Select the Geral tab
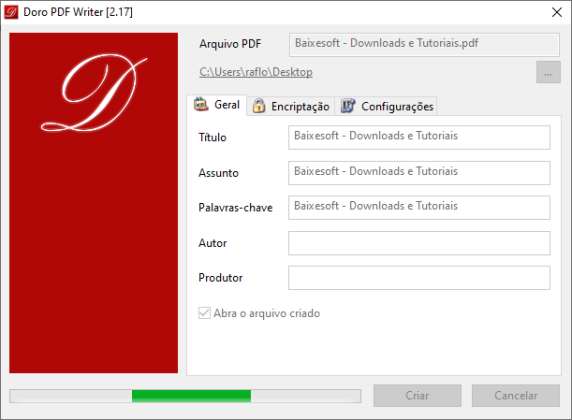This screenshot has height=420, width=572. 217,105
